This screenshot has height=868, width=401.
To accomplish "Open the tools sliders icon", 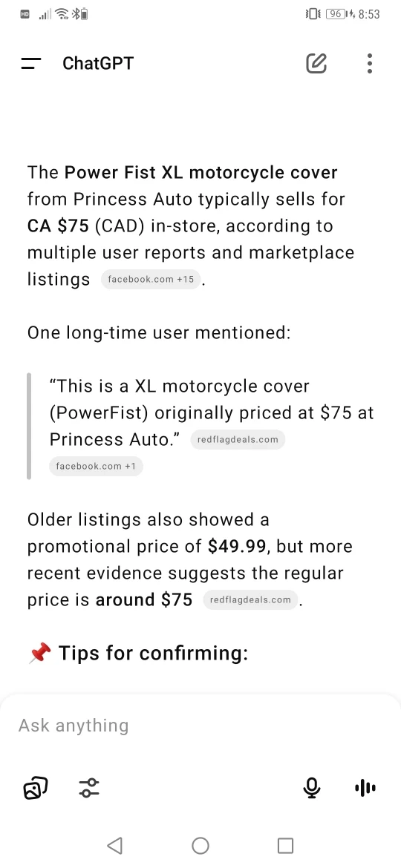I will coord(88,787).
